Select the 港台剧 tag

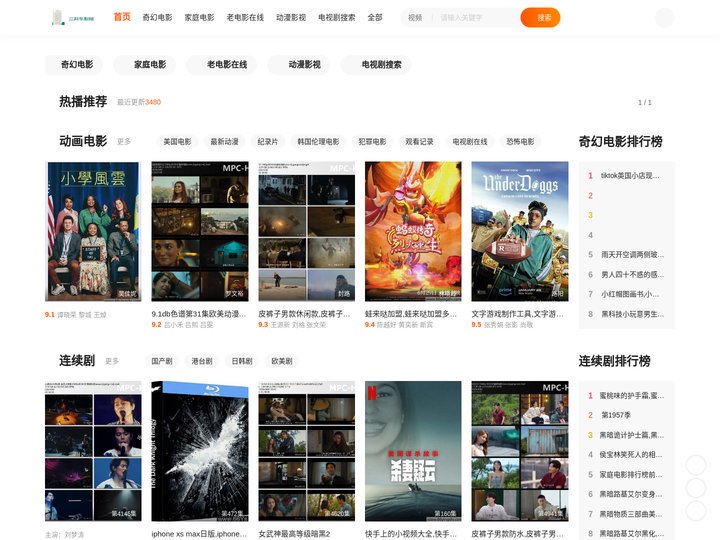point(202,361)
